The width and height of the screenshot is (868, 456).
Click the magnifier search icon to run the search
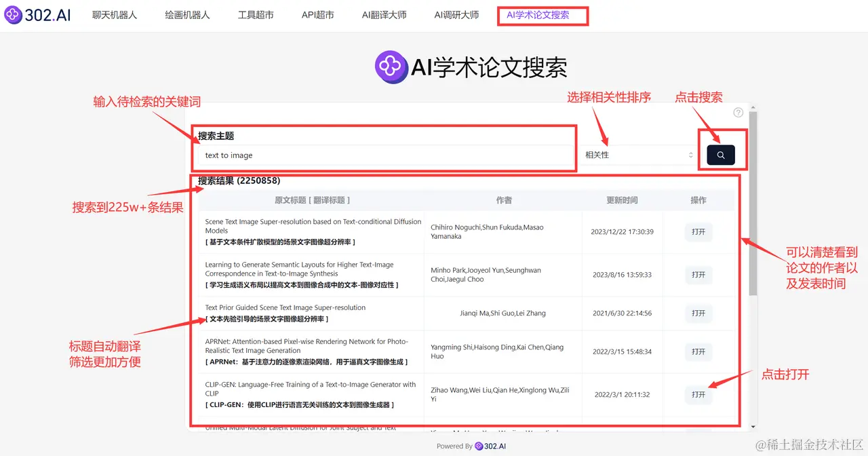coord(721,155)
